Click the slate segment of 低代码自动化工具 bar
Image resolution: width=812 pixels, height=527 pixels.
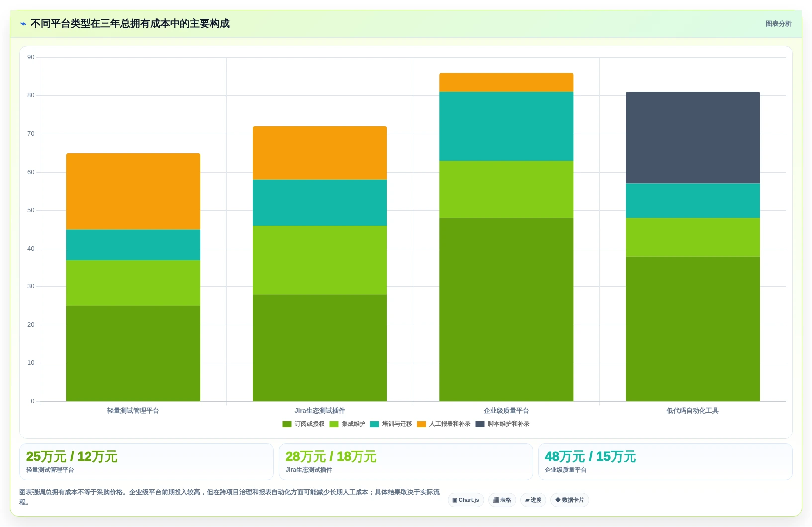click(x=693, y=138)
